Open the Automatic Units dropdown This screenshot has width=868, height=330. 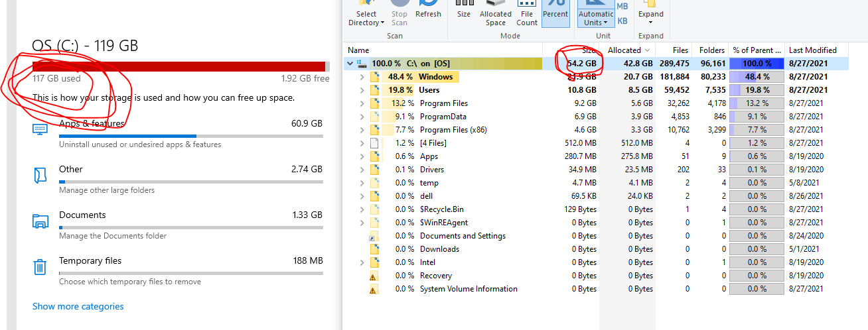(x=595, y=15)
